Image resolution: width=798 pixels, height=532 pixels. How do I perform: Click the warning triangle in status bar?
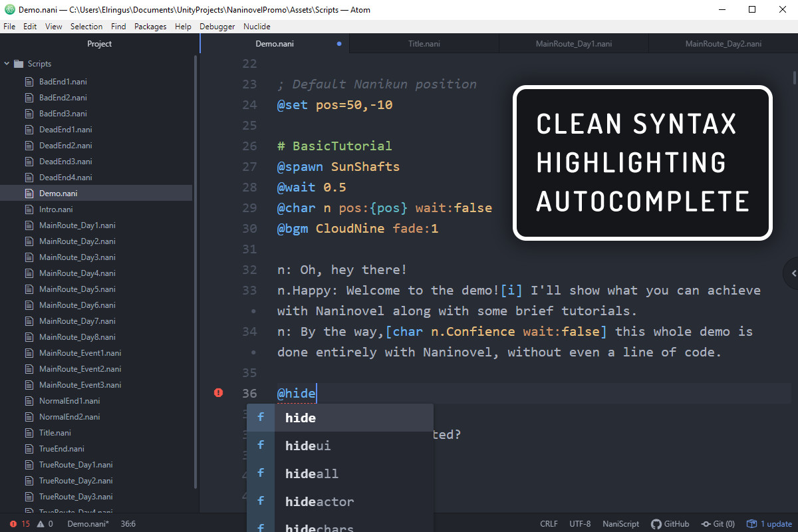pos(41,524)
